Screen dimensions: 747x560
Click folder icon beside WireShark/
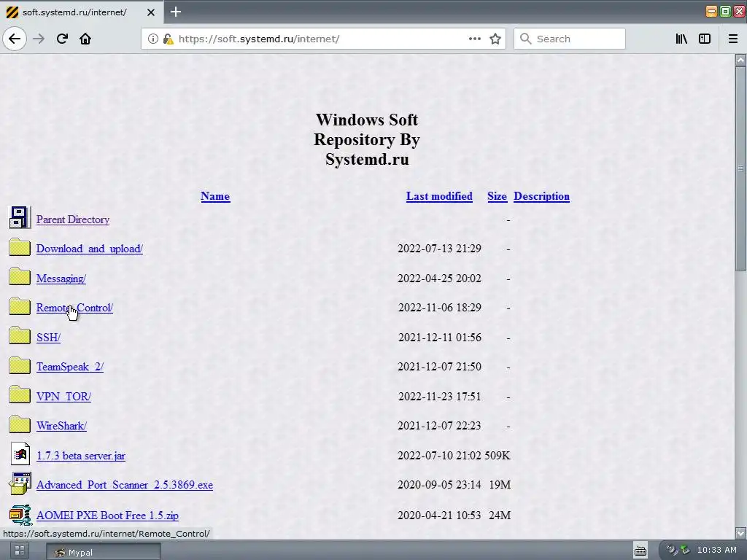click(20, 424)
